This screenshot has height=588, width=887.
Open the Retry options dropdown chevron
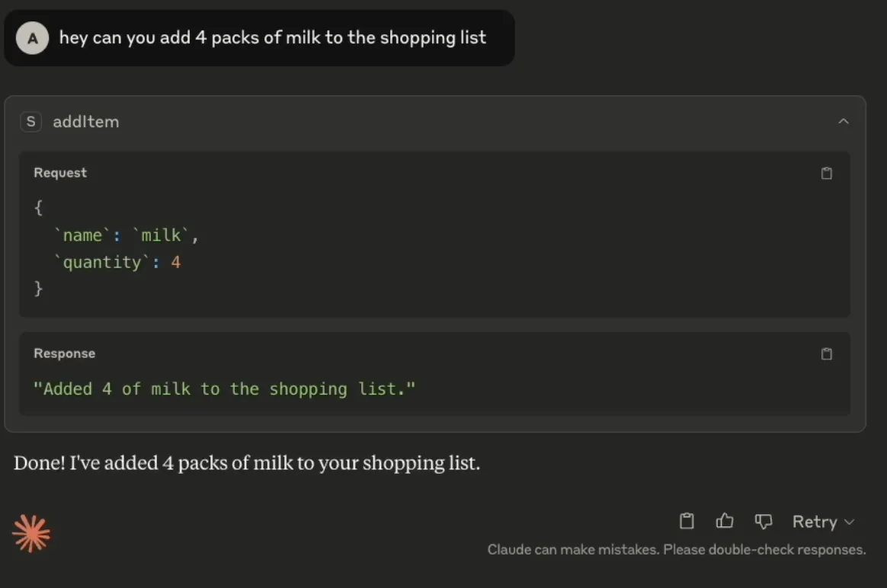pos(849,522)
